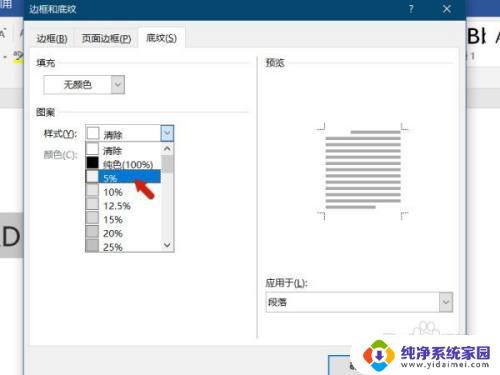Select the 15% pattern option

click(123, 220)
